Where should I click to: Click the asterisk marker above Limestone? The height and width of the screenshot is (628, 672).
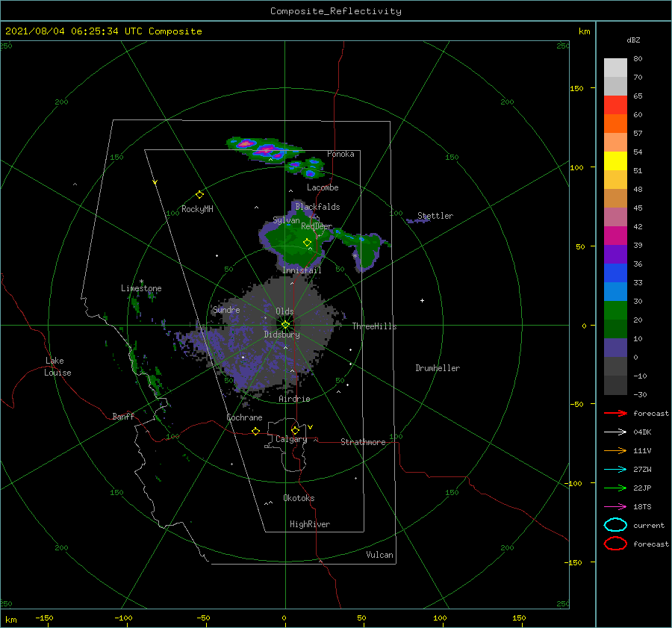141,282
